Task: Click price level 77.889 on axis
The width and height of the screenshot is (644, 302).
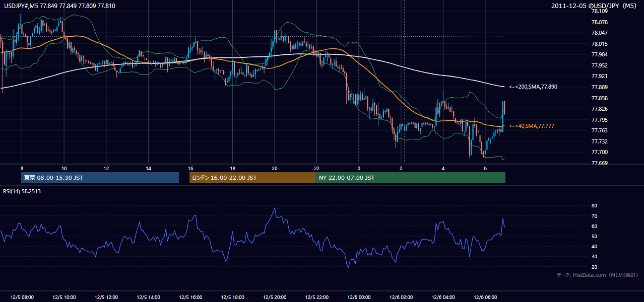Action: click(600, 87)
